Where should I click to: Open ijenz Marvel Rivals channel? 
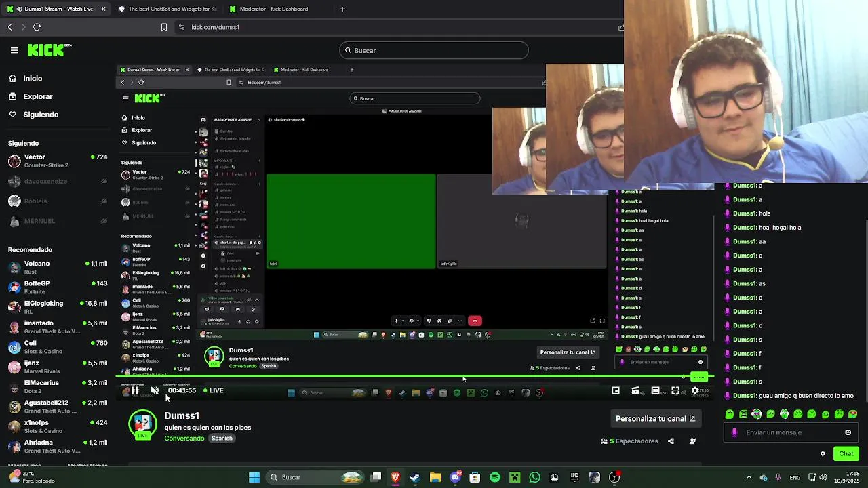click(58, 367)
